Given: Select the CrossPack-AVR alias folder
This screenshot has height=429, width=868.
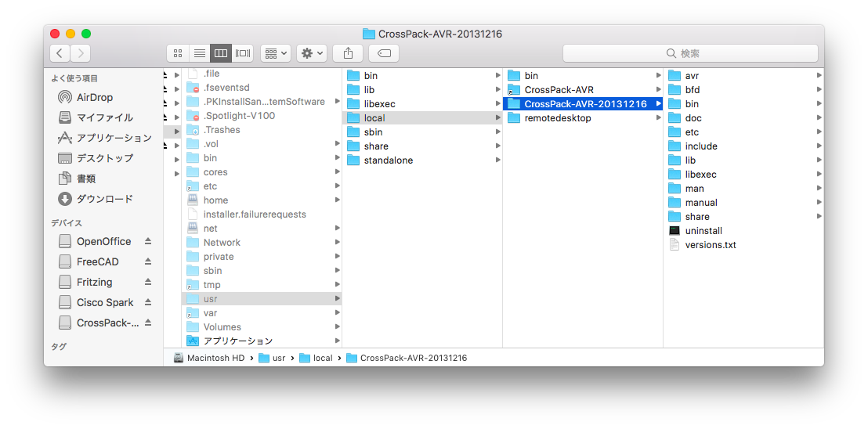Looking at the screenshot, I should [x=583, y=89].
